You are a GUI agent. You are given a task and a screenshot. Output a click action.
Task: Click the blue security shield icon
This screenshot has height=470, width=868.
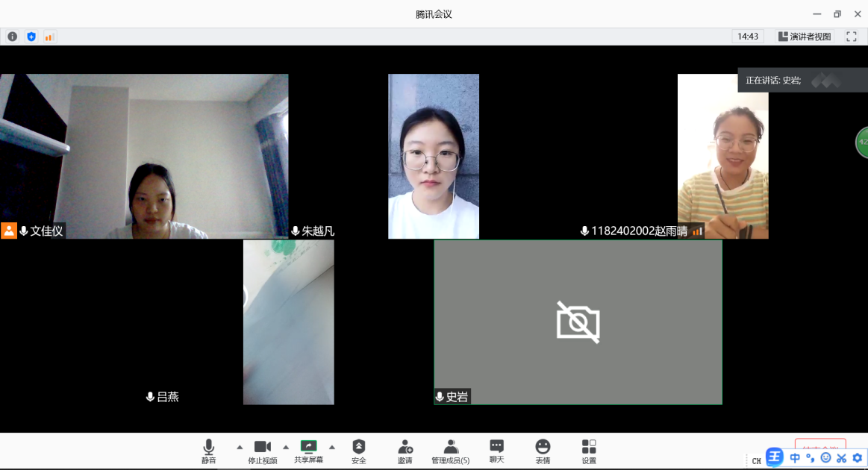tap(31, 37)
